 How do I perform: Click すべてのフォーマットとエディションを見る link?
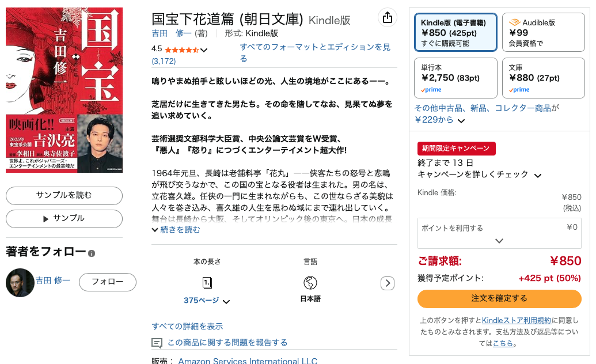pos(315,52)
